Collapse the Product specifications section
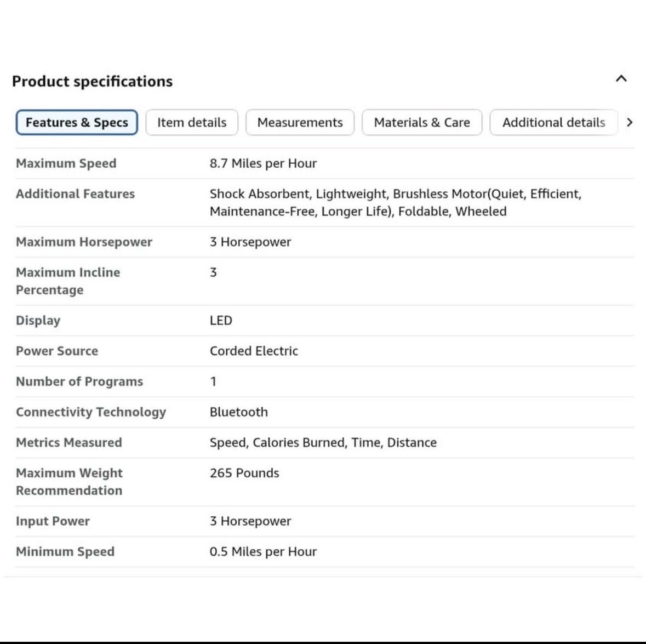Image resolution: width=646 pixels, height=644 pixels. [x=621, y=79]
